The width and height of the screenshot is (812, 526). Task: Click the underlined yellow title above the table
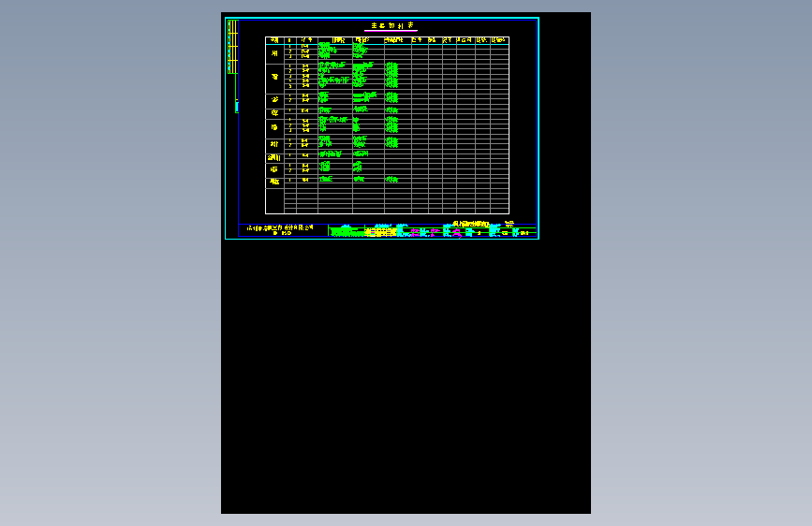coord(391,26)
